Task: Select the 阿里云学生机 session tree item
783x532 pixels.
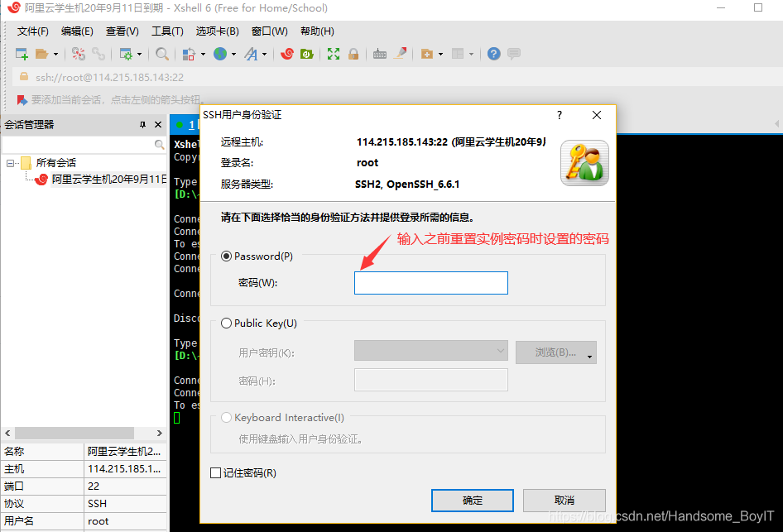Action: pyautogui.click(x=109, y=180)
